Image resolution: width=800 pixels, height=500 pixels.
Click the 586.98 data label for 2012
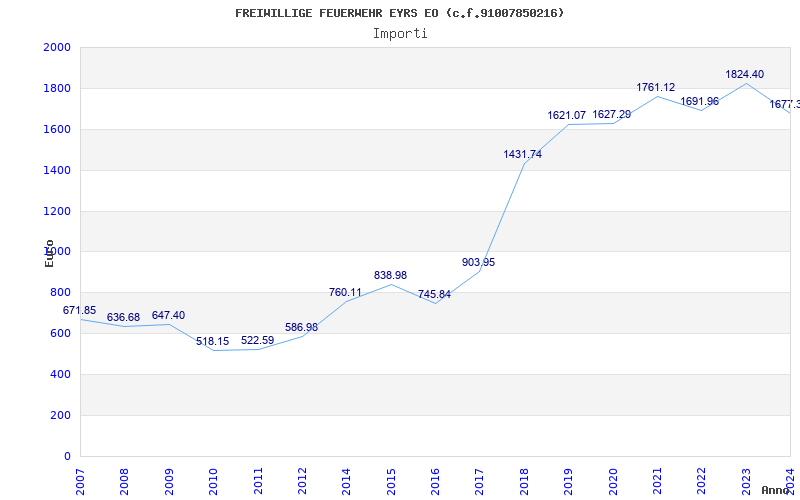300,327
